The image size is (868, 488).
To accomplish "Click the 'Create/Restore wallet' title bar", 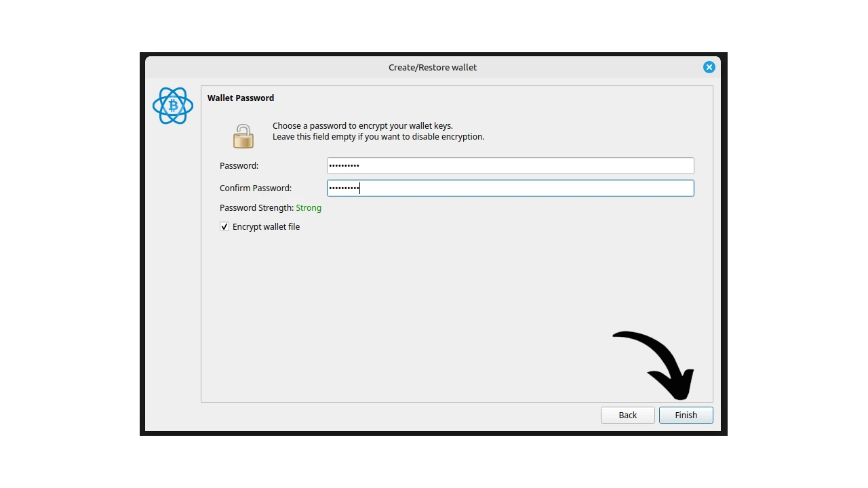I will click(432, 67).
